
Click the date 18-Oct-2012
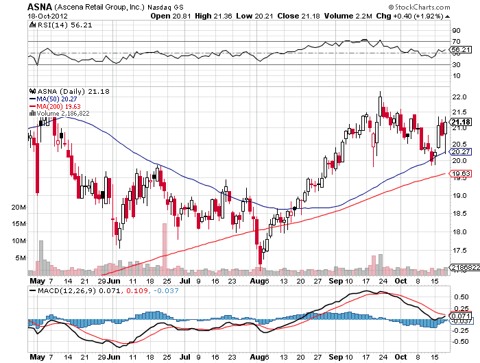pos(48,16)
